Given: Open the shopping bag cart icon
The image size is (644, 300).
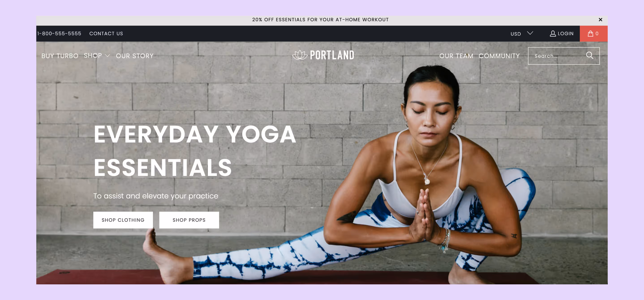Looking at the screenshot, I should tap(590, 34).
